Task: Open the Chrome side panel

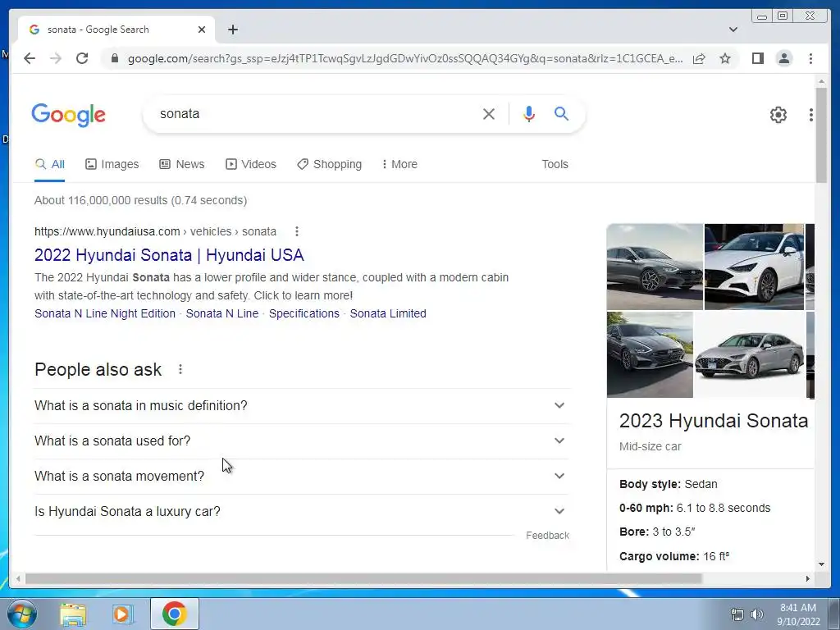Action: point(757,58)
